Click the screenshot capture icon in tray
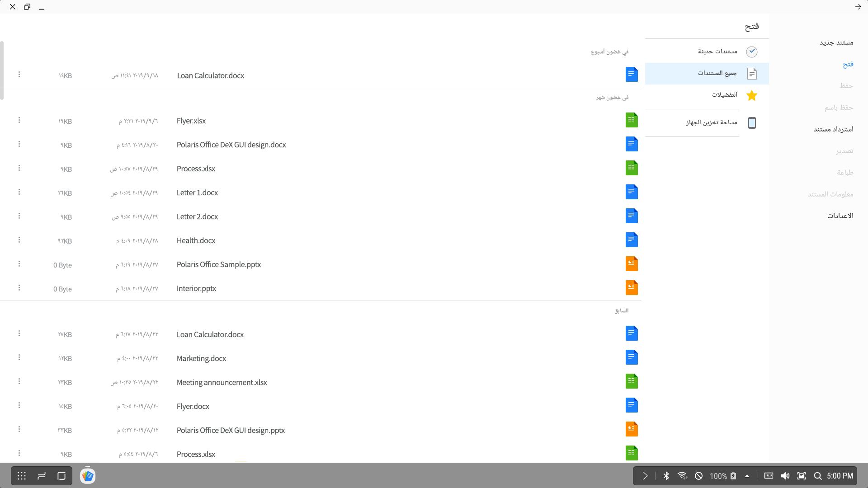The width and height of the screenshot is (868, 488). (x=802, y=476)
